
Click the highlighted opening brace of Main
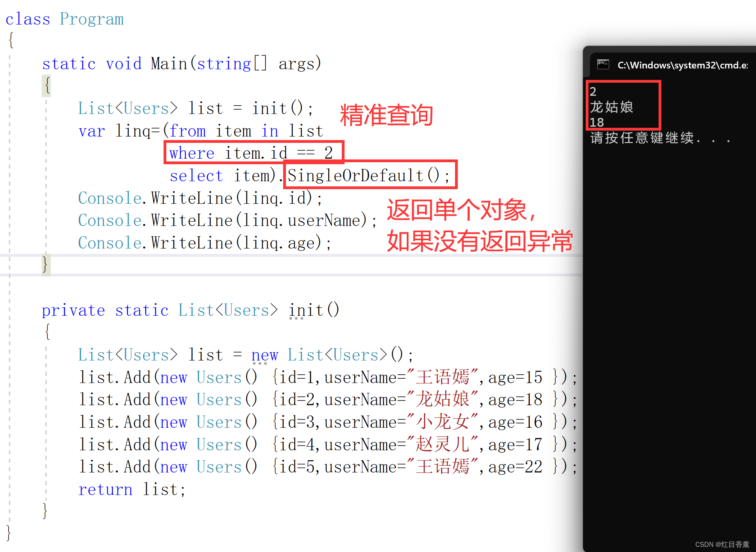pos(47,85)
